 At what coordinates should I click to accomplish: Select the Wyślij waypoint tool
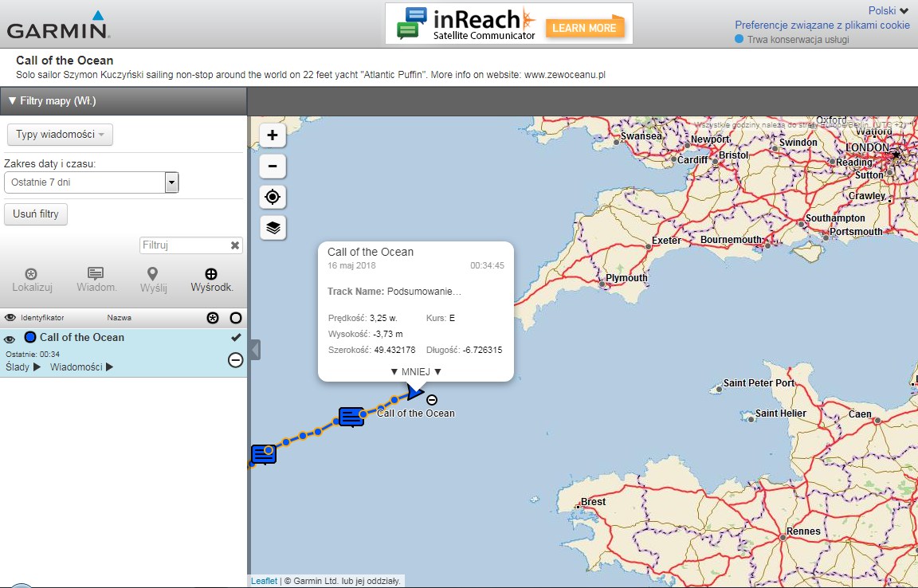[x=153, y=280]
